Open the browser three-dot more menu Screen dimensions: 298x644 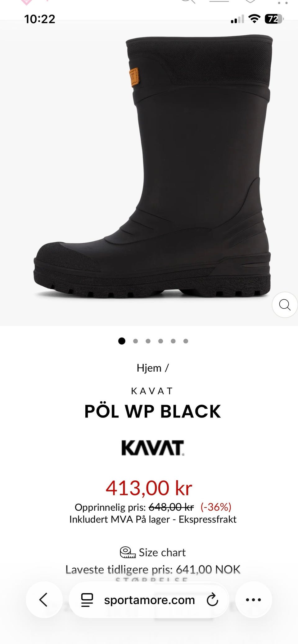254,600
